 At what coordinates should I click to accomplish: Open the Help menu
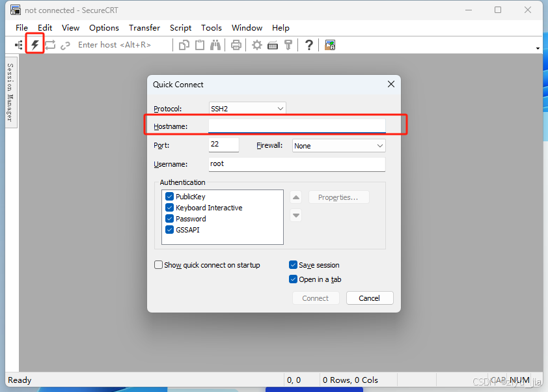[x=281, y=27]
